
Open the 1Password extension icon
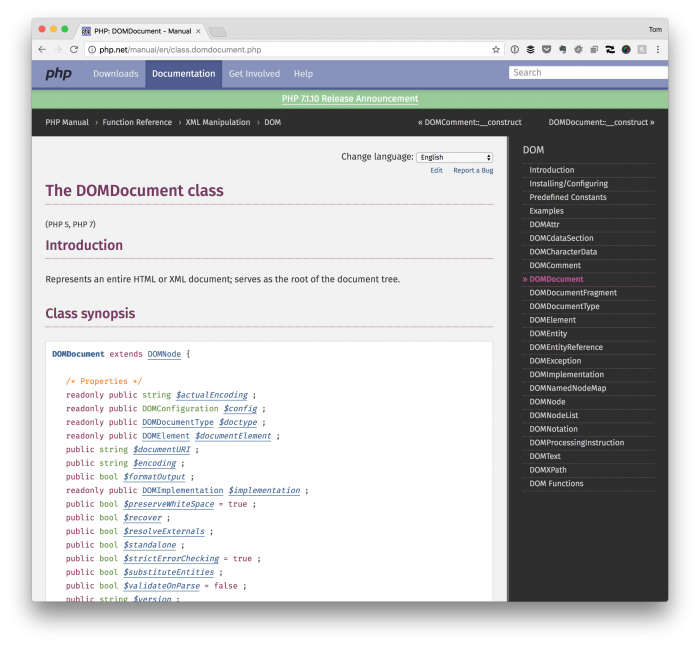click(515, 50)
